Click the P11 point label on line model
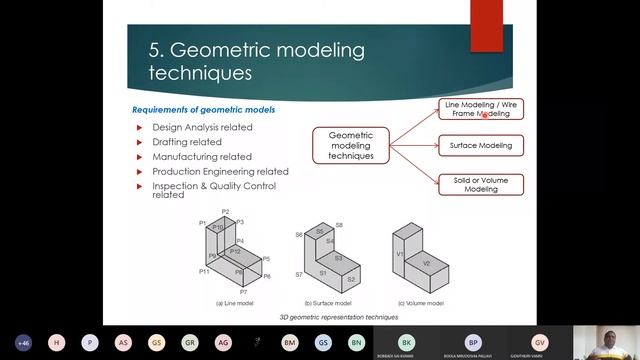This screenshot has height=360, width=640. tap(204, 271)
